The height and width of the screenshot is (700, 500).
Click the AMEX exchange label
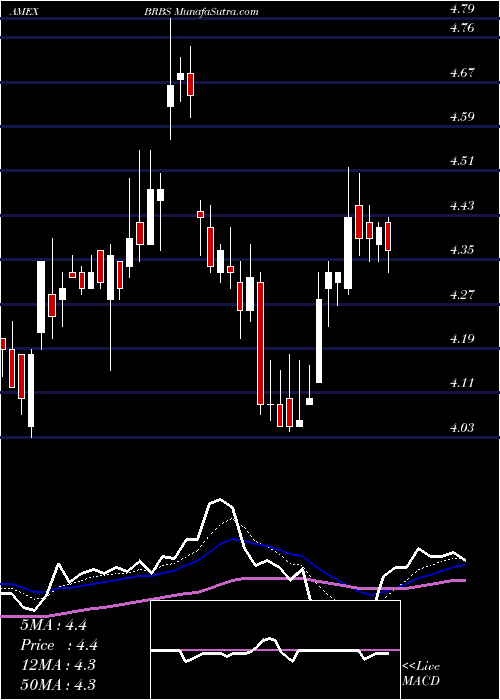(x=25, y=12)
